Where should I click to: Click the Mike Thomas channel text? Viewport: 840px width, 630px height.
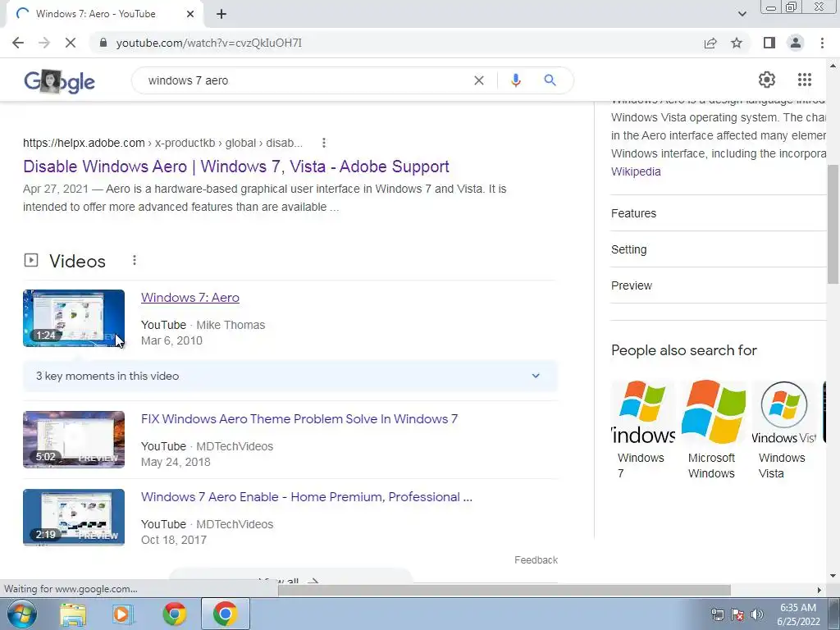point(231,325)
